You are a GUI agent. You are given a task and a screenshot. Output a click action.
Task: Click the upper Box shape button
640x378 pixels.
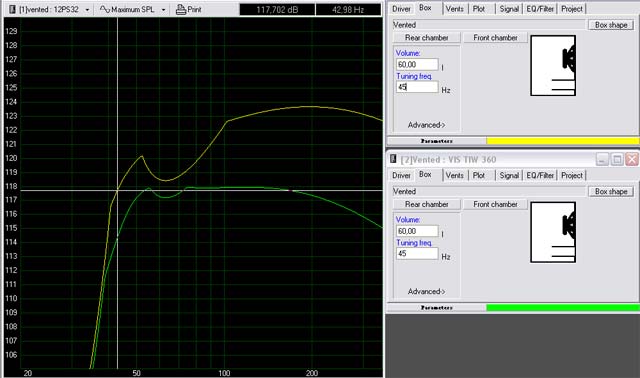pyautogui.click(x=611, y=25)
